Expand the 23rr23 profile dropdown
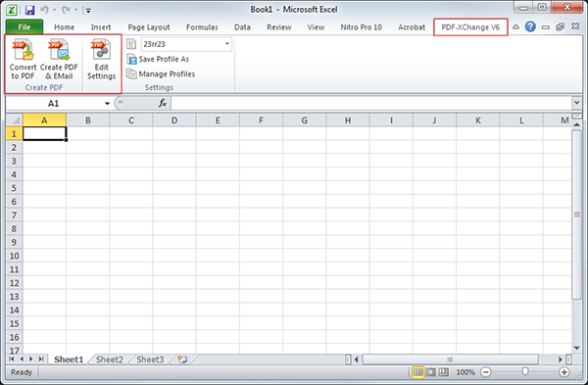 tap(227, 44)
